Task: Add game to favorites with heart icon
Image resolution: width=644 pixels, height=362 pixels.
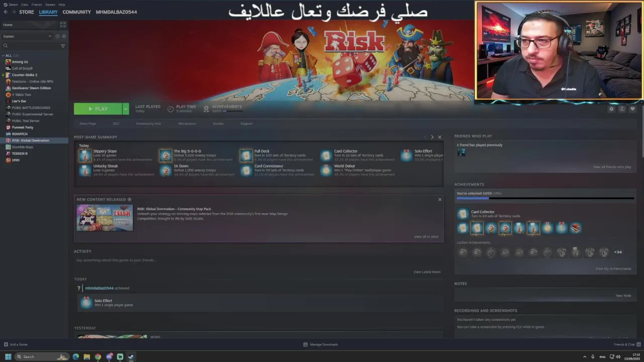Action: coord(632,109)
